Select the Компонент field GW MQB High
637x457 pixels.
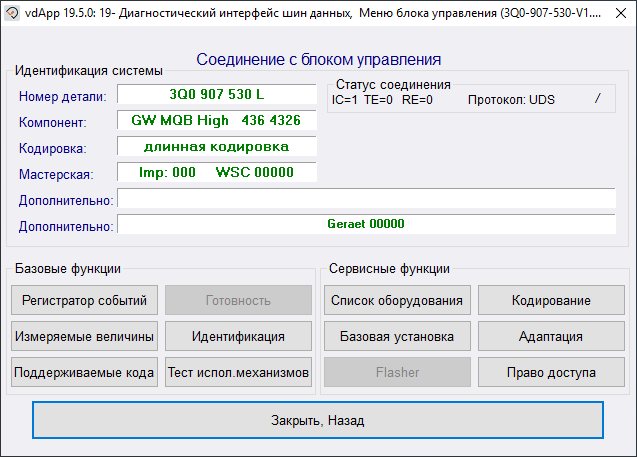(x=217, y=120)
